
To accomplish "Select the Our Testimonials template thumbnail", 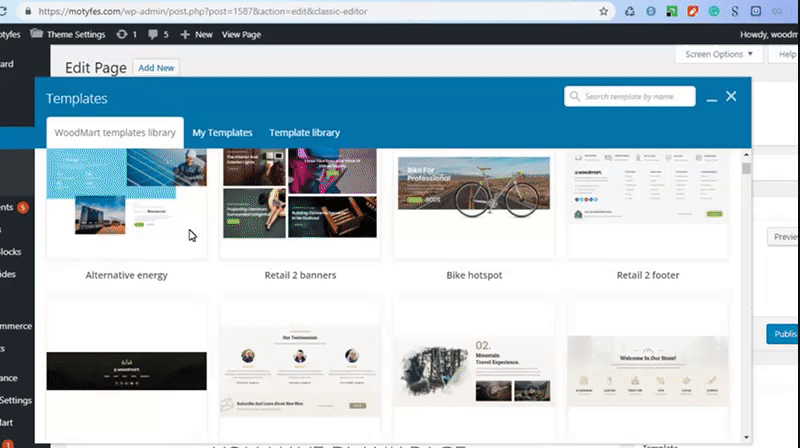I will coord(300,371).
